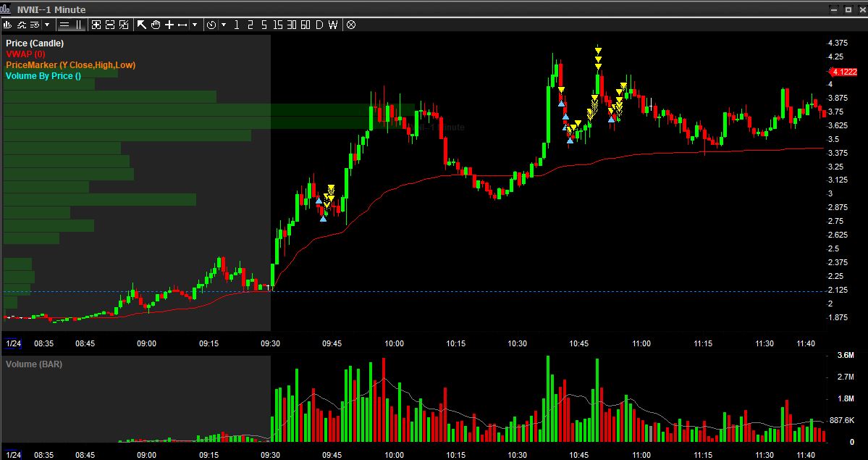868x460 pixels.
Task: Switch to 5 minute timeframe
Action: coord(264,25)
